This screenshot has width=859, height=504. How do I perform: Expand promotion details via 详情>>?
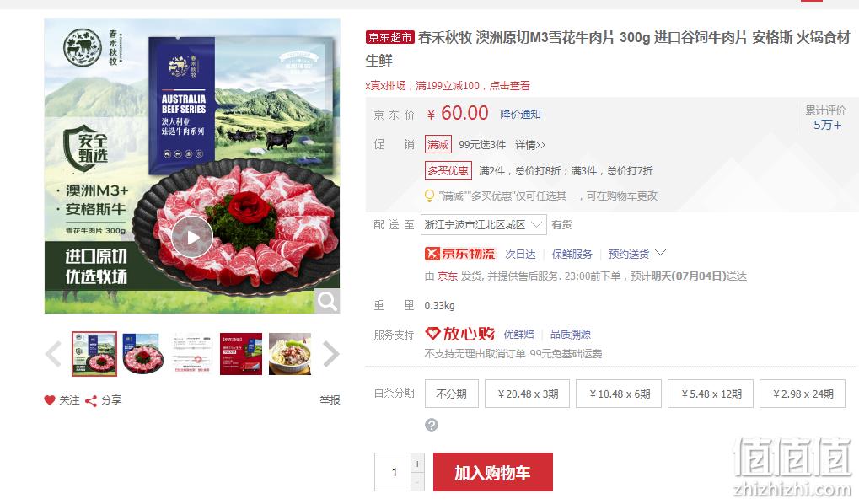(529, 145)
